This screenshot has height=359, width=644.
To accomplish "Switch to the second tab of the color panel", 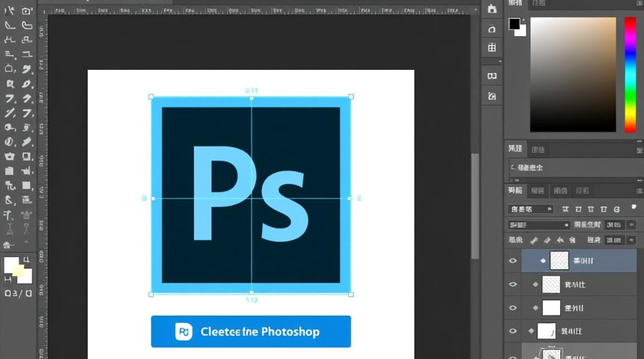I will coord(539,3).
